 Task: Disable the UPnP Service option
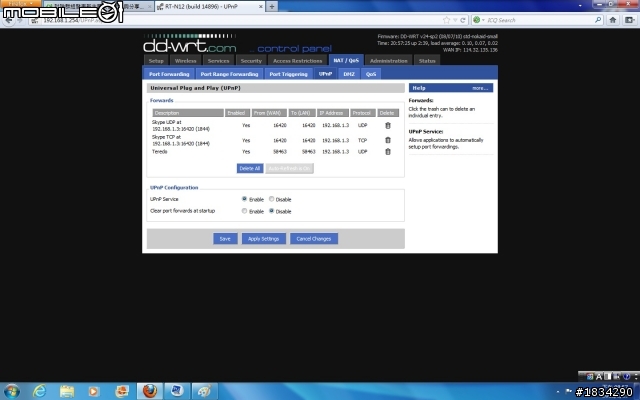point(271,199)
